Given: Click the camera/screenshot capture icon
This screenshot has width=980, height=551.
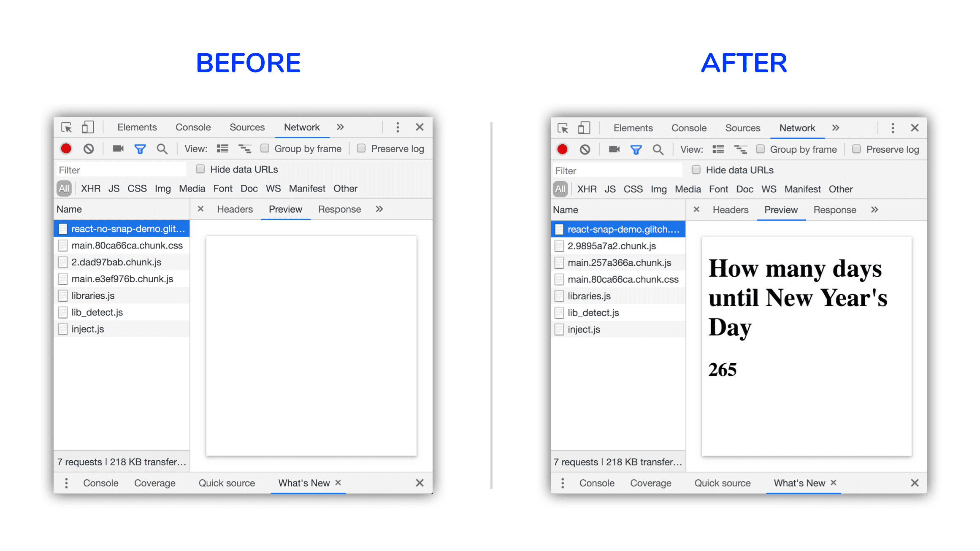Looking at the screenshot, I should point(115,149).
